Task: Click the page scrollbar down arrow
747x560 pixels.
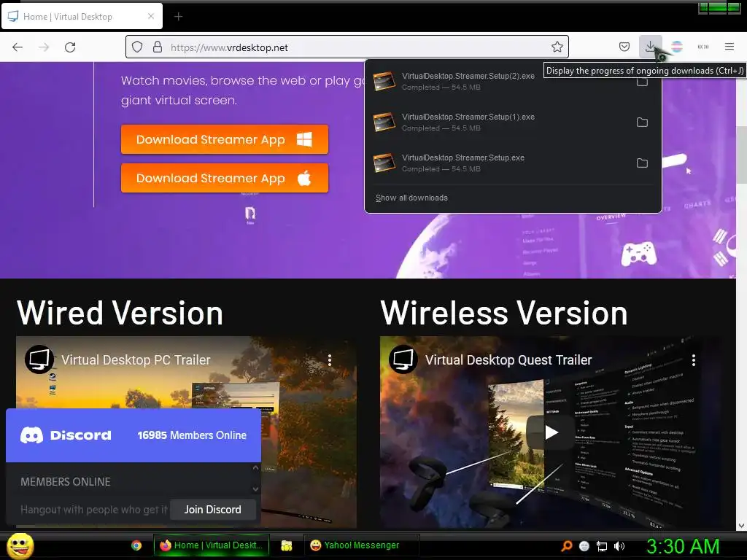Action: tap(741, 526)
